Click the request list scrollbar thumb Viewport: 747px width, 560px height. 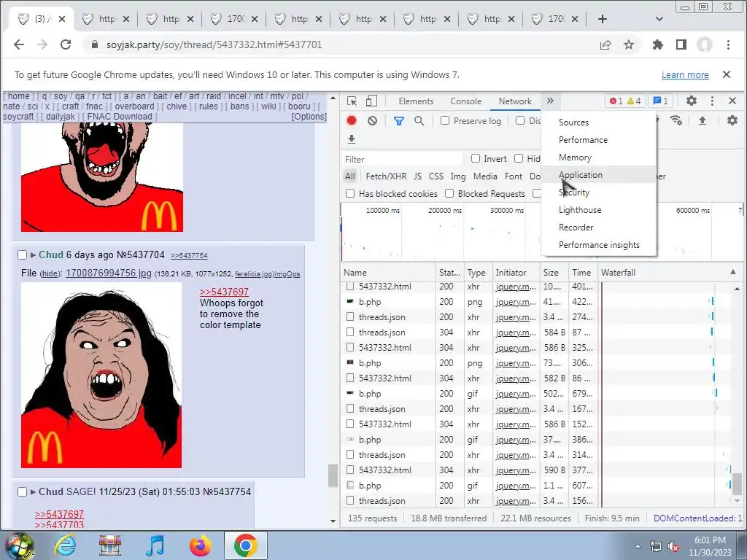point(737,483)
